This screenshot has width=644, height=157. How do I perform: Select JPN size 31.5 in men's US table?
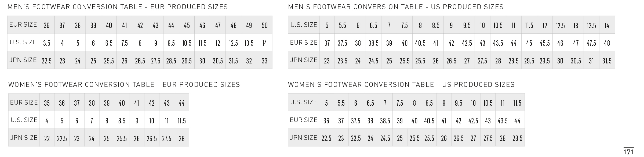[x=607, y=61]
